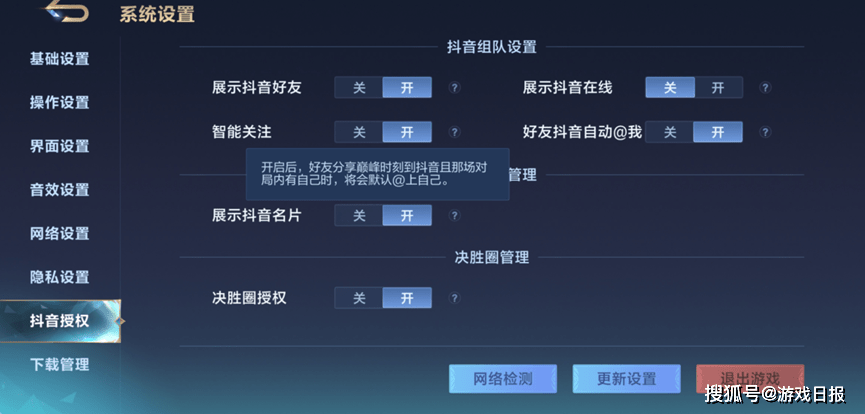Turn off 展示抖音好友 with 关
This screenshot has height=414, width=865.
[359, 88]
